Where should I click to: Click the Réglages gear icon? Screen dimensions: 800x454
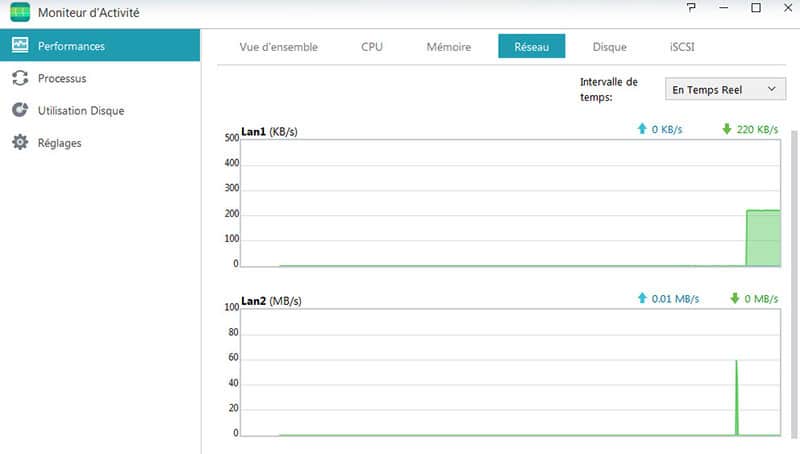(20, 142)
